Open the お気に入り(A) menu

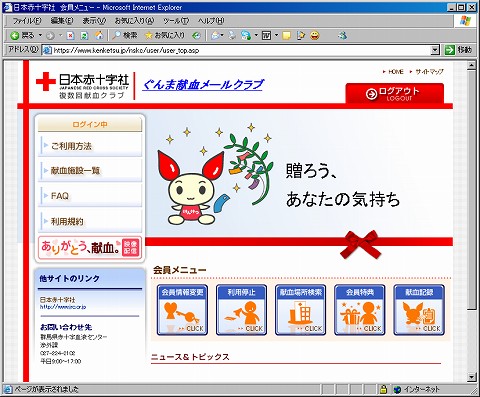click(134, 21)
